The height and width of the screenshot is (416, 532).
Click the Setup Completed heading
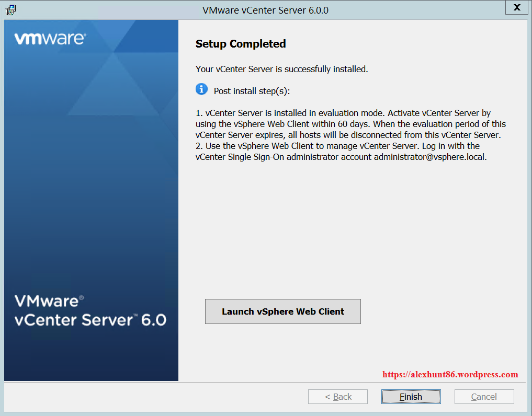click(x=241, y=44)
